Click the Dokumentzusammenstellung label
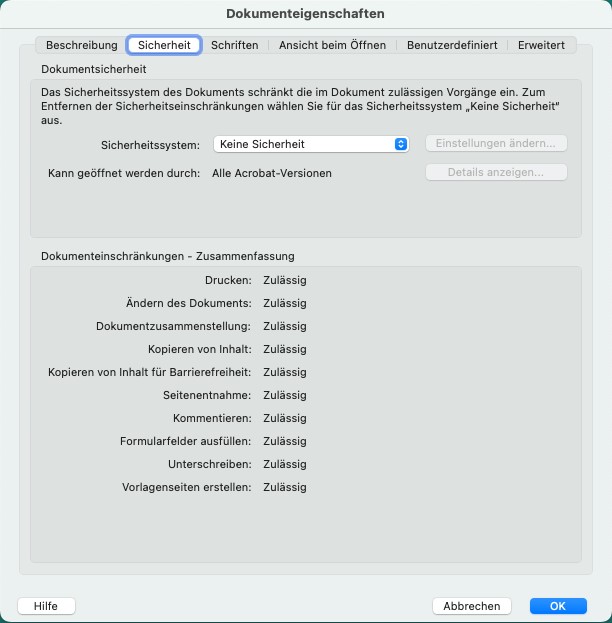Viewport: 612px width, 623px height. (x=173, y=326)
